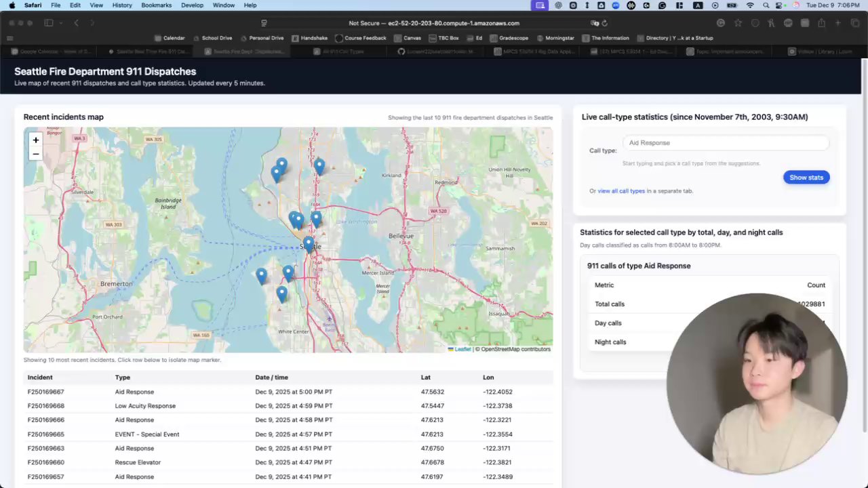This screenshot has width=868, height=488.
Task: Open the Safari Edit menu
Action: [75, 5]
